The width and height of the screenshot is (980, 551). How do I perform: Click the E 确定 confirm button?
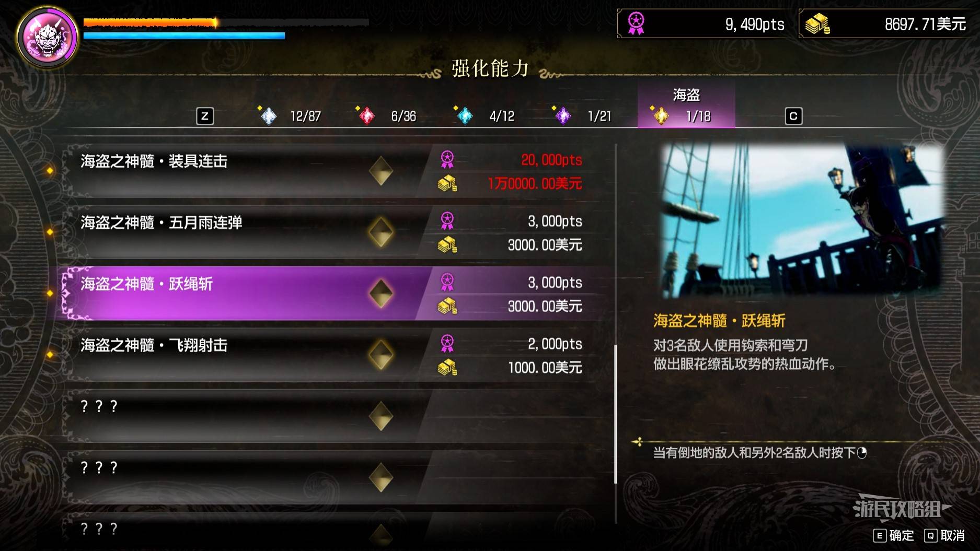894,535
